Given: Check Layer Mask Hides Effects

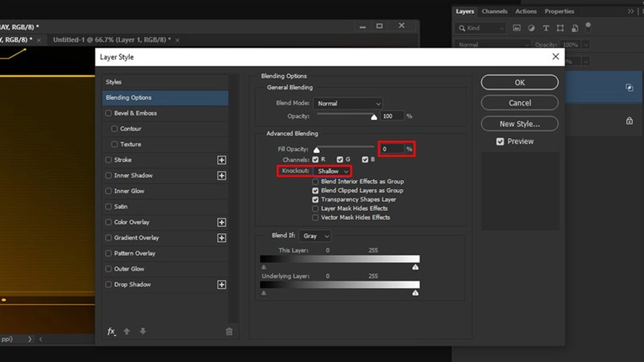Looking at the screenshot, I should 316,209.
